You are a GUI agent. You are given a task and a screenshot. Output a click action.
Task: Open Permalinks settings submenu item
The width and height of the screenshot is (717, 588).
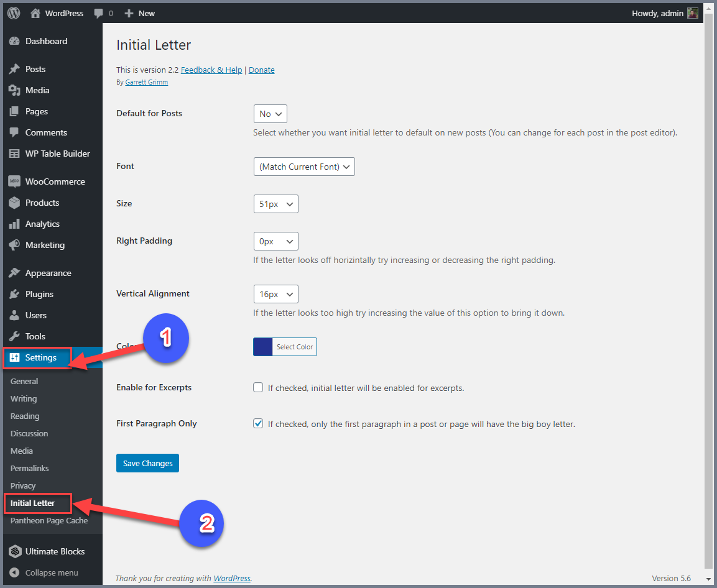coord(30,468)
